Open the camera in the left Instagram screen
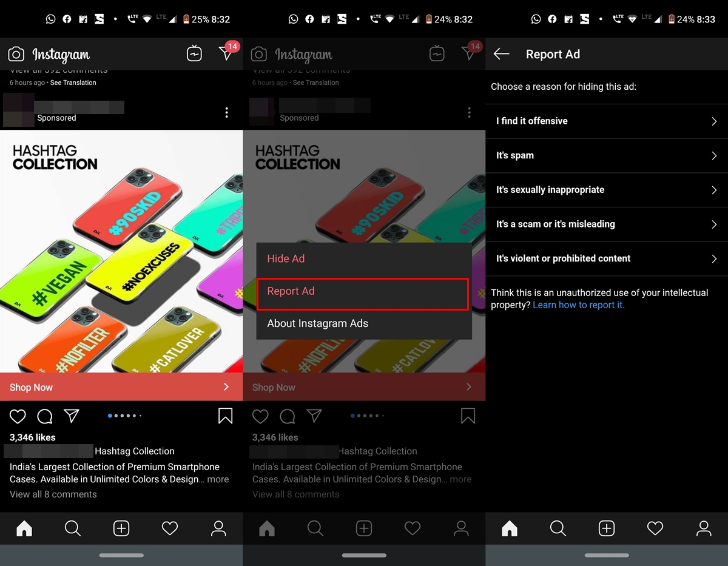Screen dimensions: 728x566 tap(16, 55)
